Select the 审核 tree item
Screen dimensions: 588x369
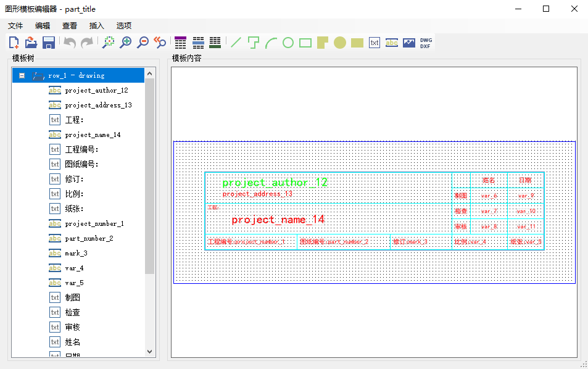[x=72, y=328]
